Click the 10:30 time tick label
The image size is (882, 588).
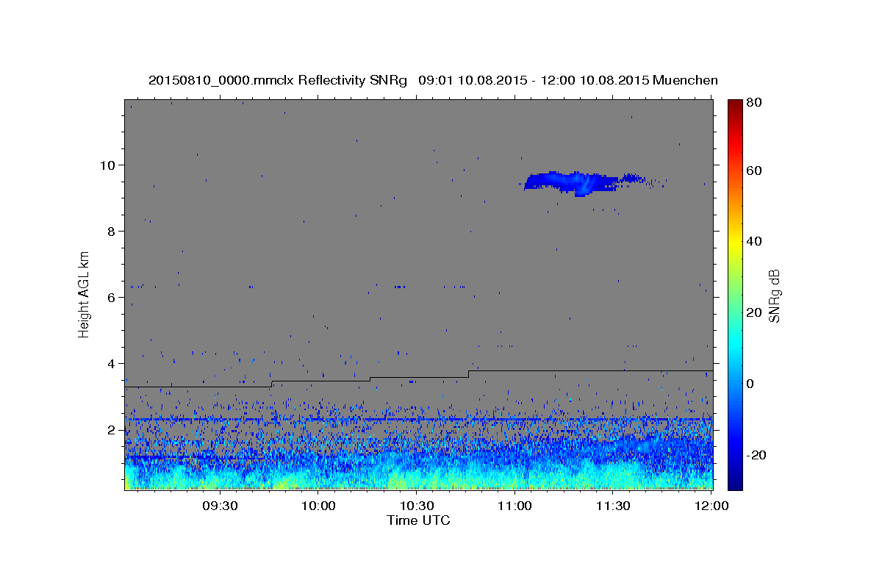[x=416, y=506]
